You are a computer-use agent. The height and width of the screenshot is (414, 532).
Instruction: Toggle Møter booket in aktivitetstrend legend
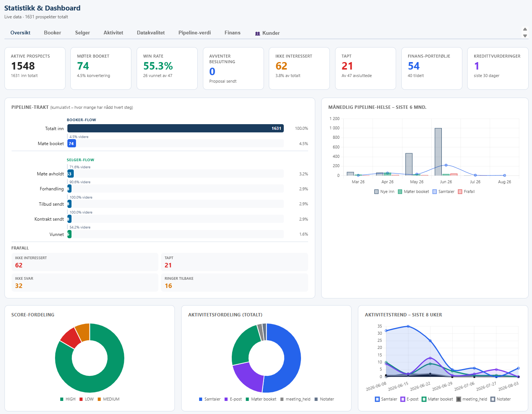(437, 399)
